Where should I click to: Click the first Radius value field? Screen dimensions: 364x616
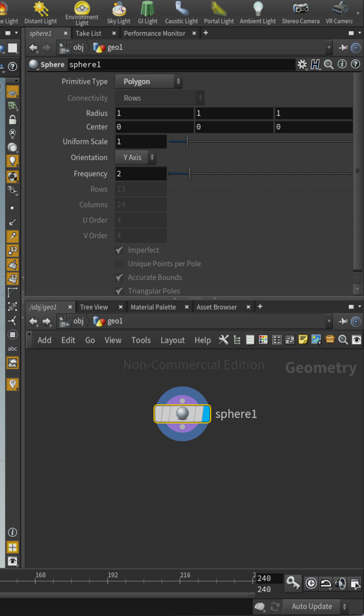tap(155, 113)
